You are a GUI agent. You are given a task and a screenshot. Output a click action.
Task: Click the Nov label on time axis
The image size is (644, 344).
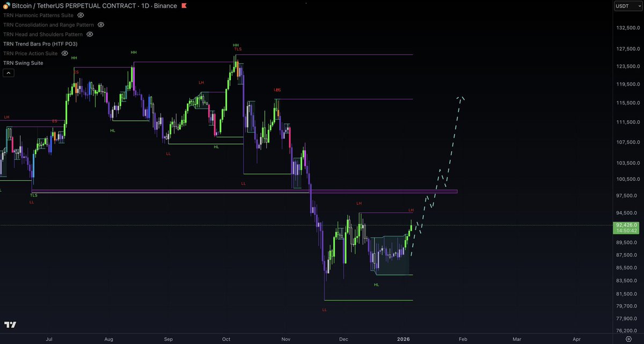[286, 339]
